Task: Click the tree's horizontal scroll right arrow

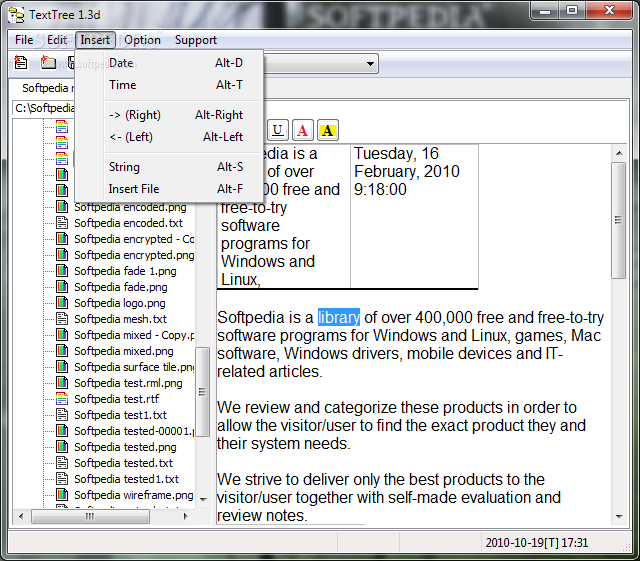Action: [186, 516]
